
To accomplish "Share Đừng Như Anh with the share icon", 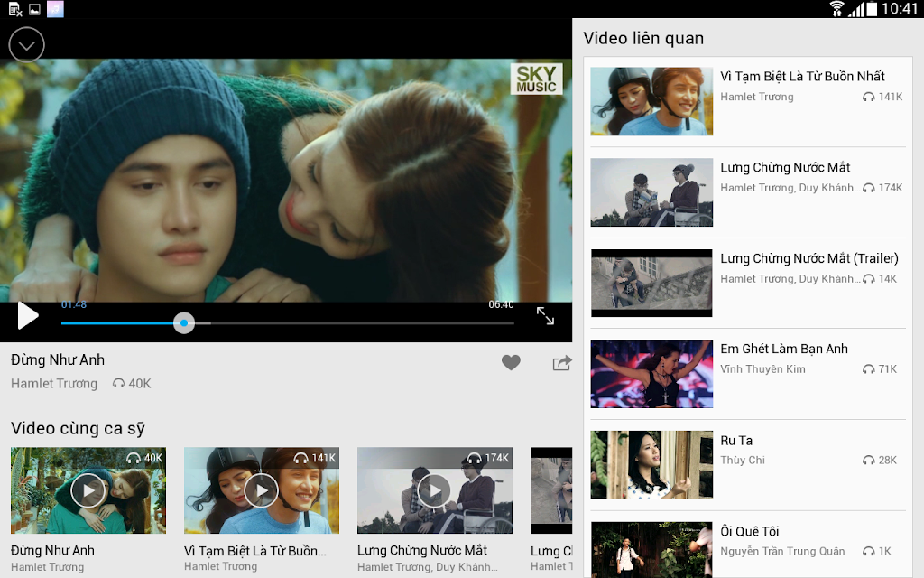I will [x=562, y=363].
